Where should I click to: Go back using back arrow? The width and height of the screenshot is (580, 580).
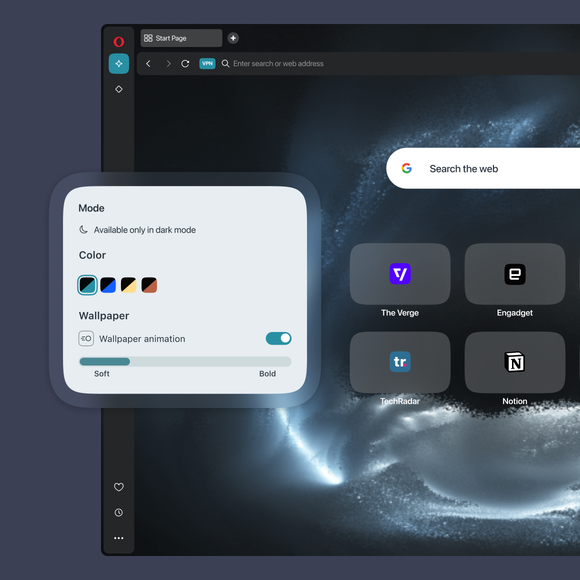click(148, 64)
